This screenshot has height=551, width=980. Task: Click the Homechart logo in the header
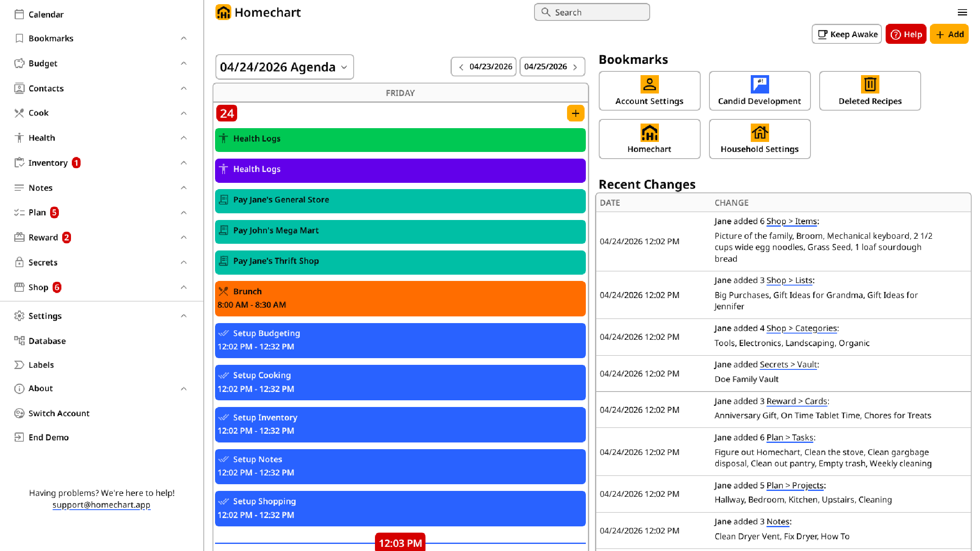click(223, 13)
